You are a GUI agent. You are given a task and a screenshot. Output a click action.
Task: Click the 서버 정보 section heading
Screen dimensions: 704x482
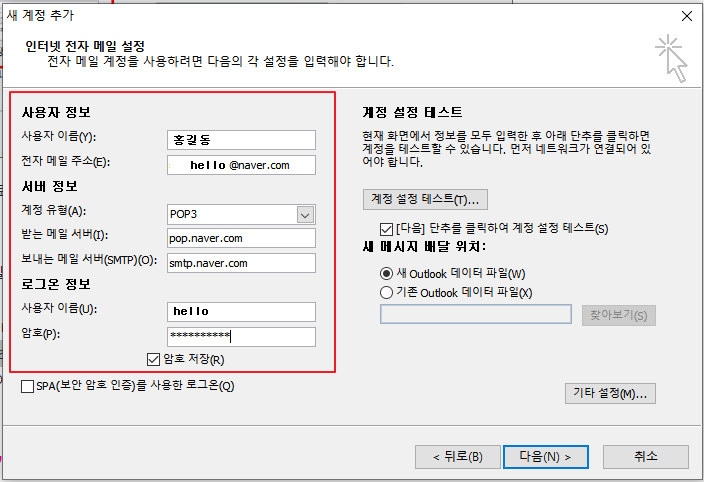pyautogui.click(x=49, y=186)
